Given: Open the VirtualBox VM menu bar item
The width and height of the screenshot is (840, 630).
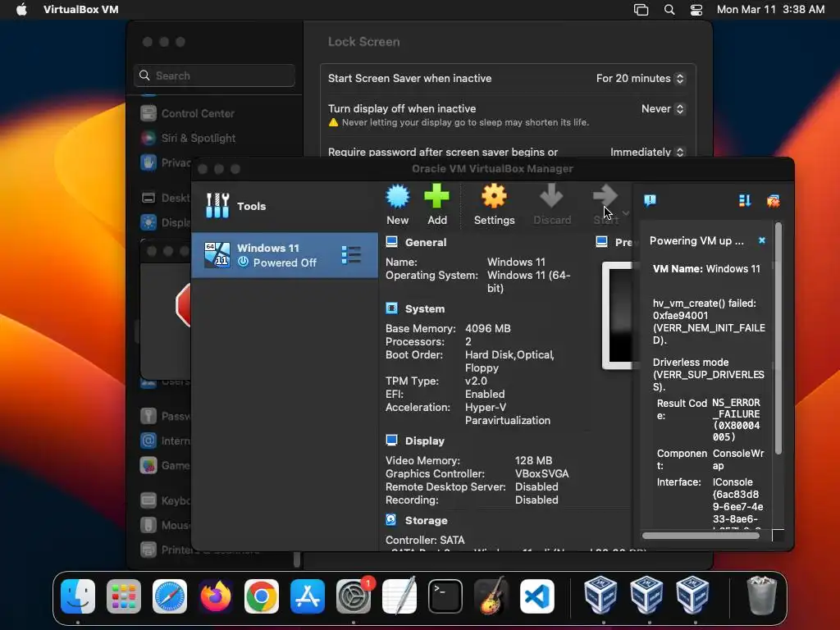Looking at the screenshot, I should [81, 10].
